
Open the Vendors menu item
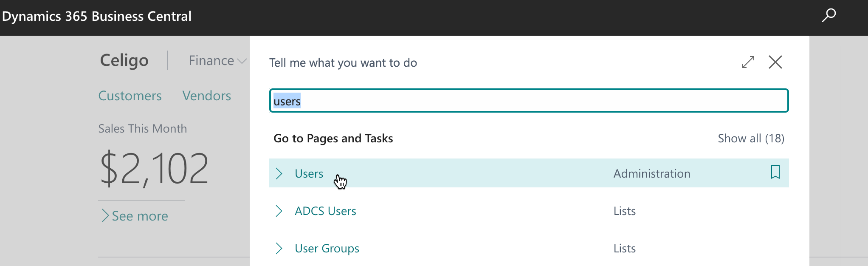click(x=207, y=96)
